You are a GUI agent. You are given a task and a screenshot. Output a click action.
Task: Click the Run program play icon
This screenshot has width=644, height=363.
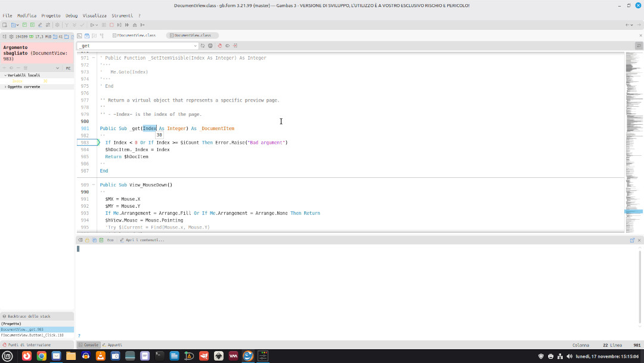tap(92, 25)
